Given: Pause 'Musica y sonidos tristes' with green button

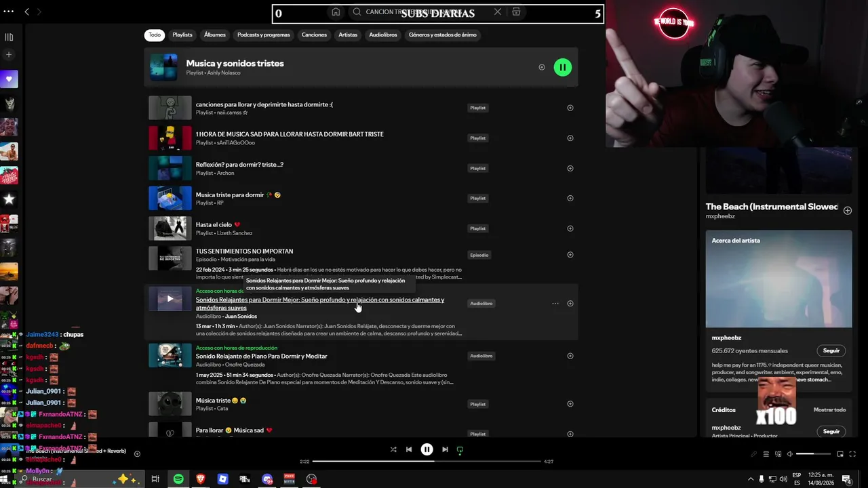Looking at the screenshot, I should (x=563, y=67).
